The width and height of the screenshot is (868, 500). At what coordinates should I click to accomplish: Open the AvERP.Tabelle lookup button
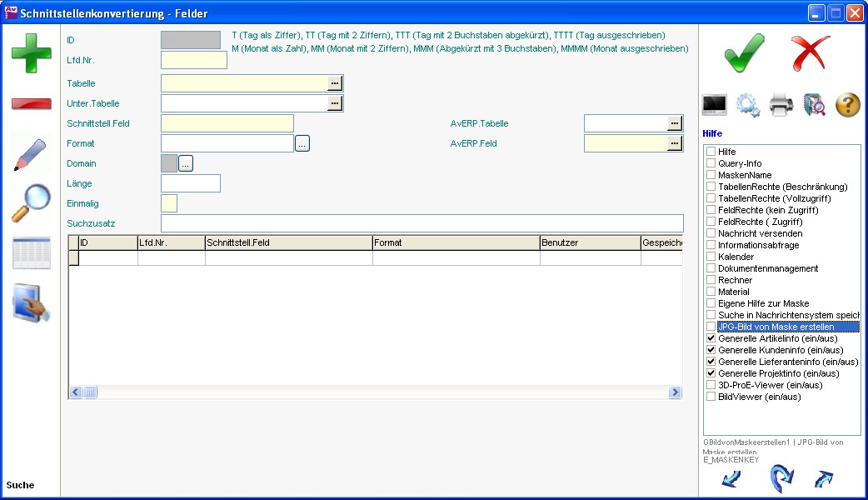[675, 123]
